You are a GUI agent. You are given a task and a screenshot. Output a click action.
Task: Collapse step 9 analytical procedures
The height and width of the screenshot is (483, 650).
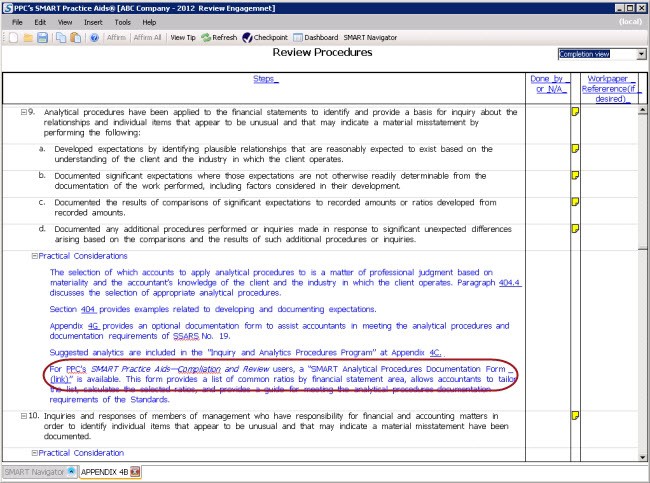(x=22, y=112)
